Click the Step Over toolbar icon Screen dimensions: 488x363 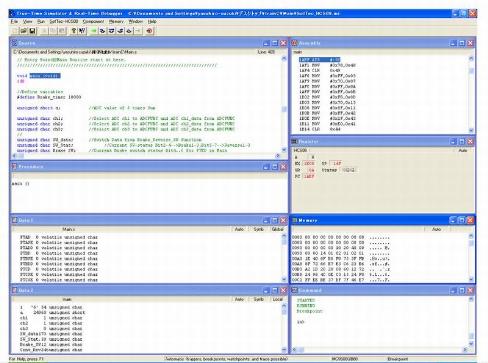[x=111, y=31]
